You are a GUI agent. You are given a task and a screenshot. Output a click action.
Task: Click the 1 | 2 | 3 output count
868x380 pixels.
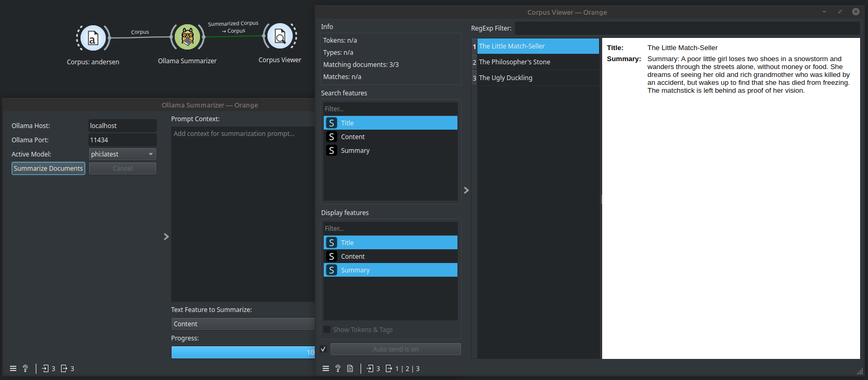(x=407, y=368)
